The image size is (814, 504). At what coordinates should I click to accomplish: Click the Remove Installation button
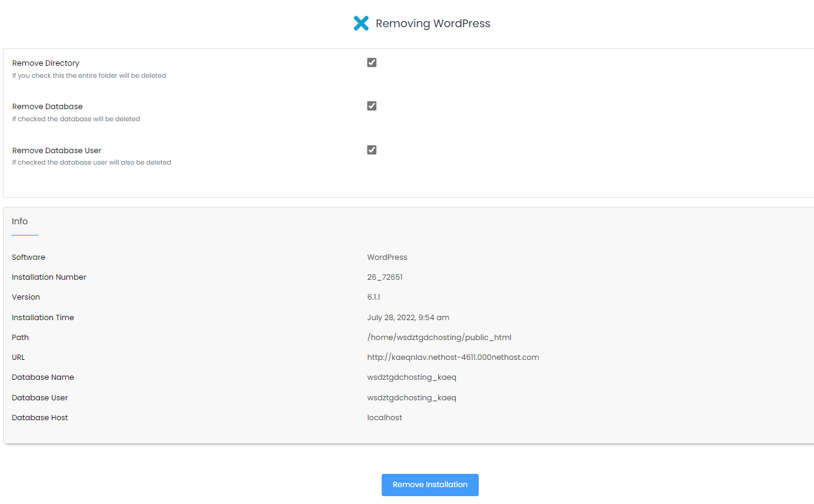coord(430,485)
